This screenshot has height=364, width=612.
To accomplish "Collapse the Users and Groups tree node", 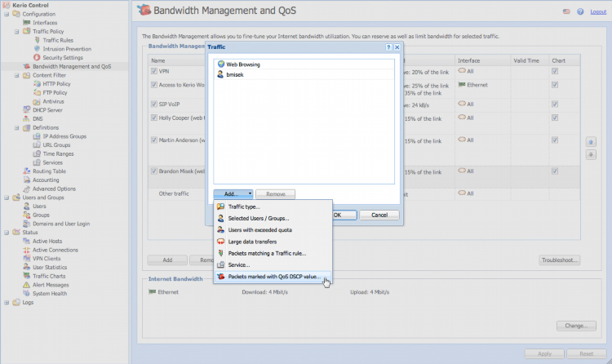I will pyautogui.click(x=7, y=198).
